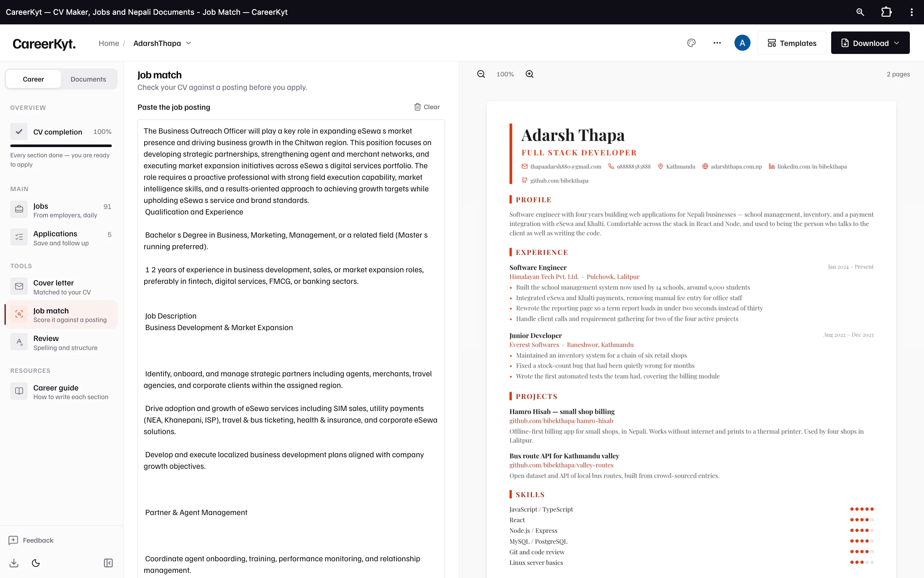Image resolution: width=924 pixels, height=578 pixels.
Task: Open the Download dropdown menu
Action: pyautogui.click(x=870, y=43)
